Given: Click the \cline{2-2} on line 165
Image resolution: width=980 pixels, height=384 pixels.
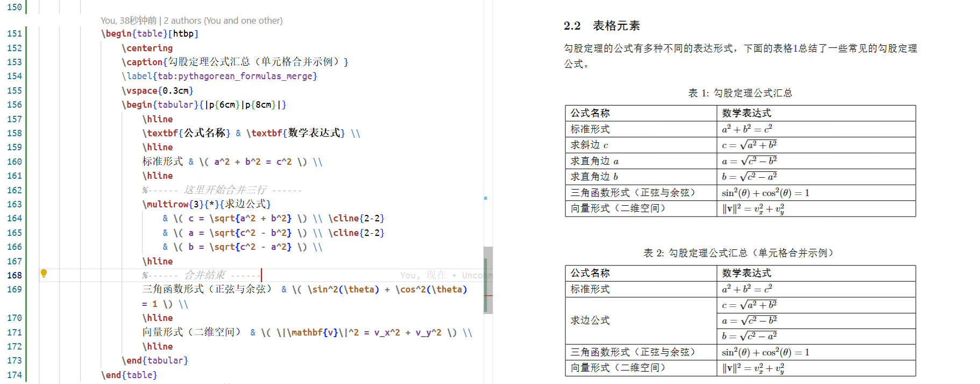Looking at the screenshot, I should (357, 233).
